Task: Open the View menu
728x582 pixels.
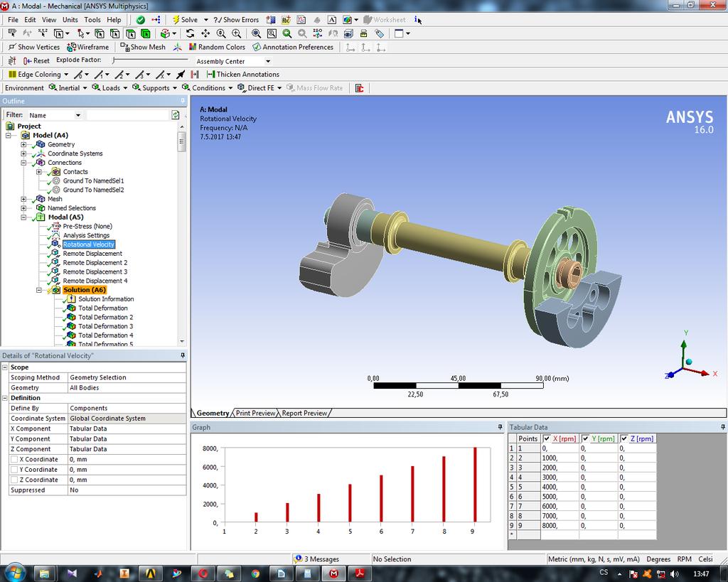Action: pyautogui.click(x=49, y=19)
